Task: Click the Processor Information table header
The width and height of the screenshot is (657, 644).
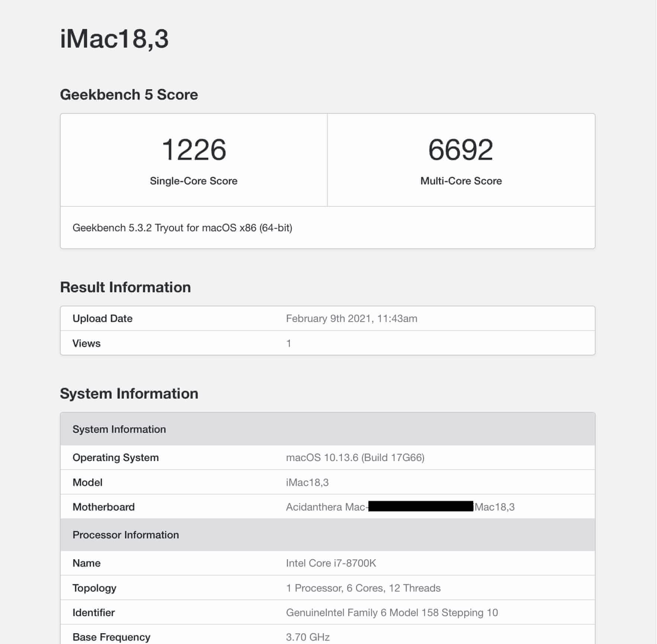Action: 125,535
